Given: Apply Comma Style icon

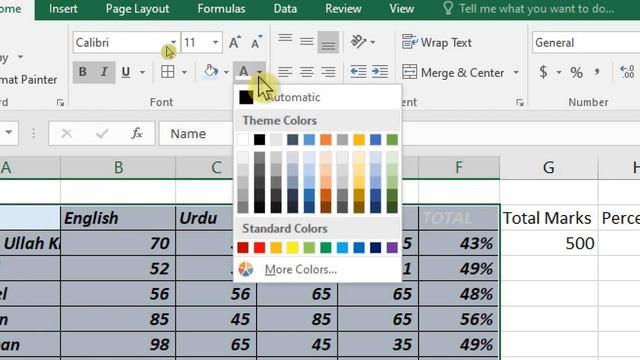Looking at the screenshot, I should (x=597, y=72).
